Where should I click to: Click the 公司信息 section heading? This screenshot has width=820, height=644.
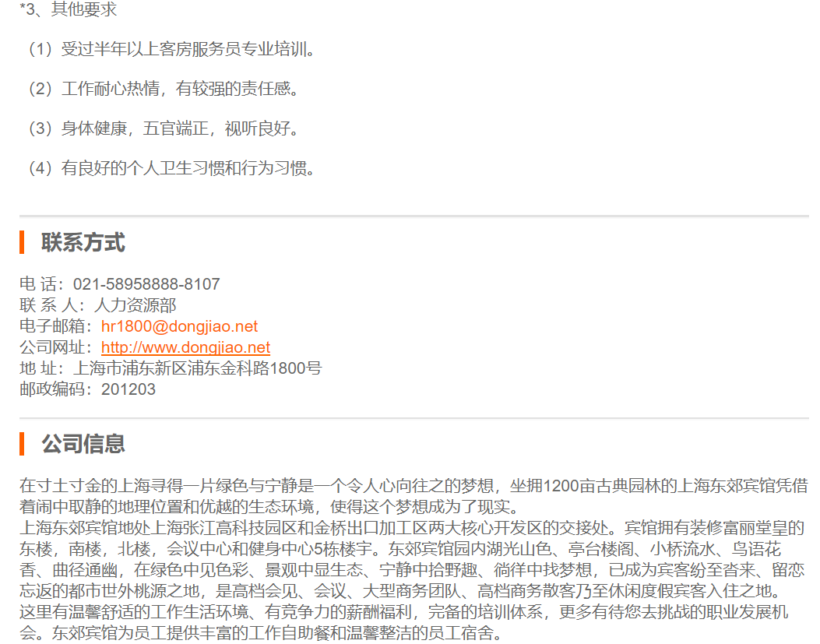pos(83,444)
